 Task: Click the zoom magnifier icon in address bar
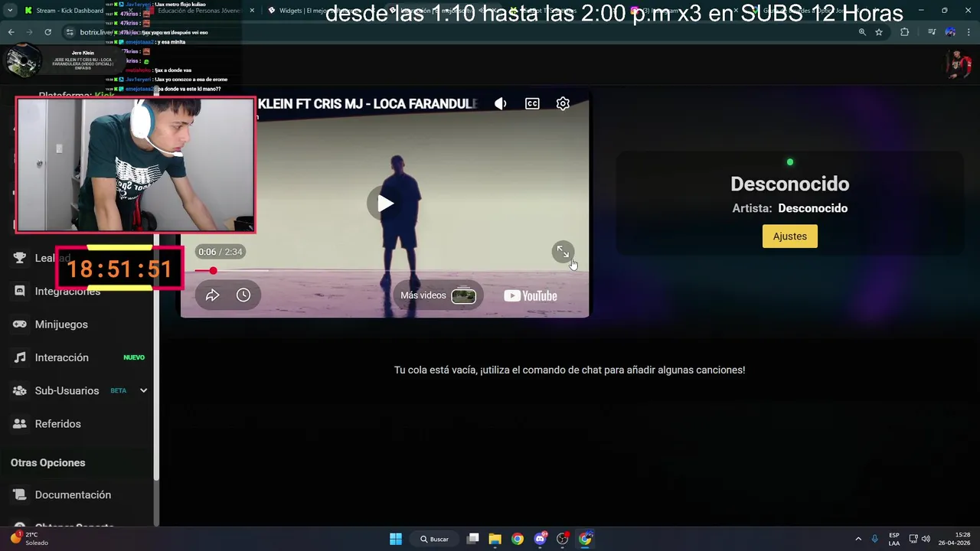pyautogui.click(x=862, y=32)
